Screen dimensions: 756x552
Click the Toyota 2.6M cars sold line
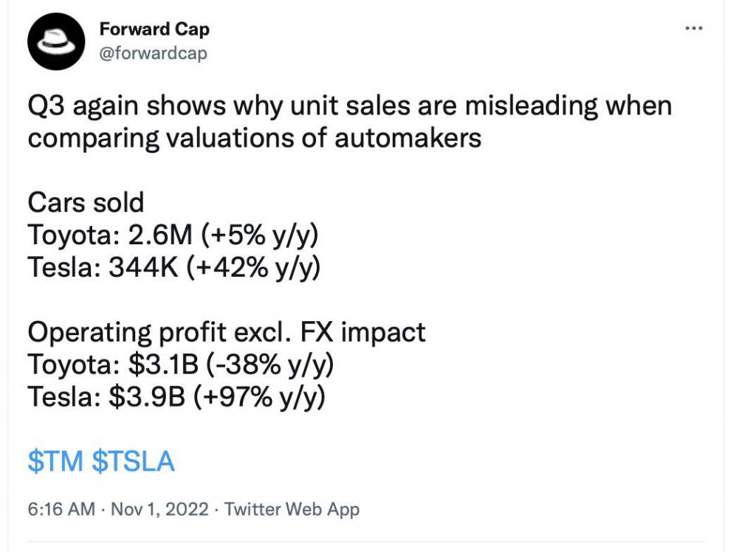coord(173,235)
